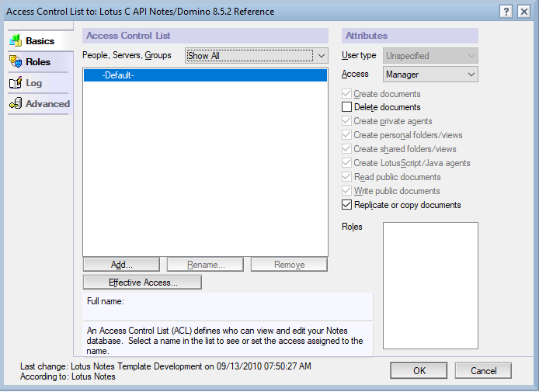Toggle Create shared folders/views checkbox
The image size is (539, 392).
[x=346, y=149]
